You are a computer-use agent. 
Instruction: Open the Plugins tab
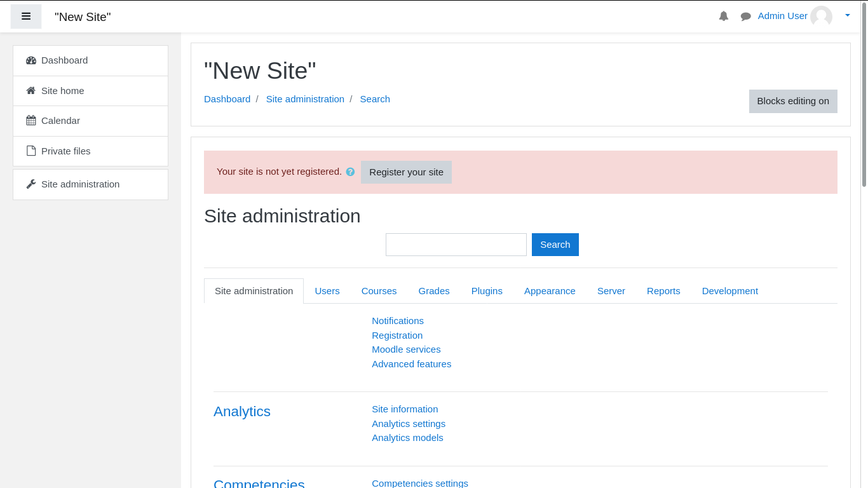point(487,291)
